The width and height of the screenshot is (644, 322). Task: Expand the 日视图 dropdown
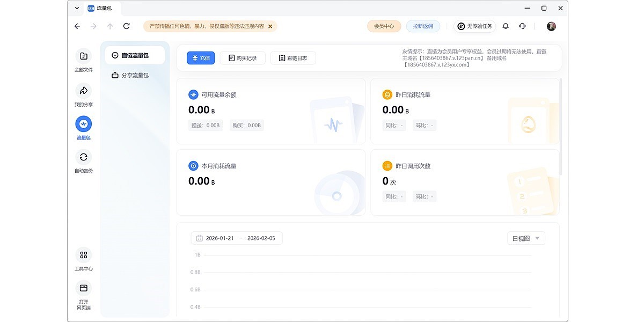[x=526, y=238]
